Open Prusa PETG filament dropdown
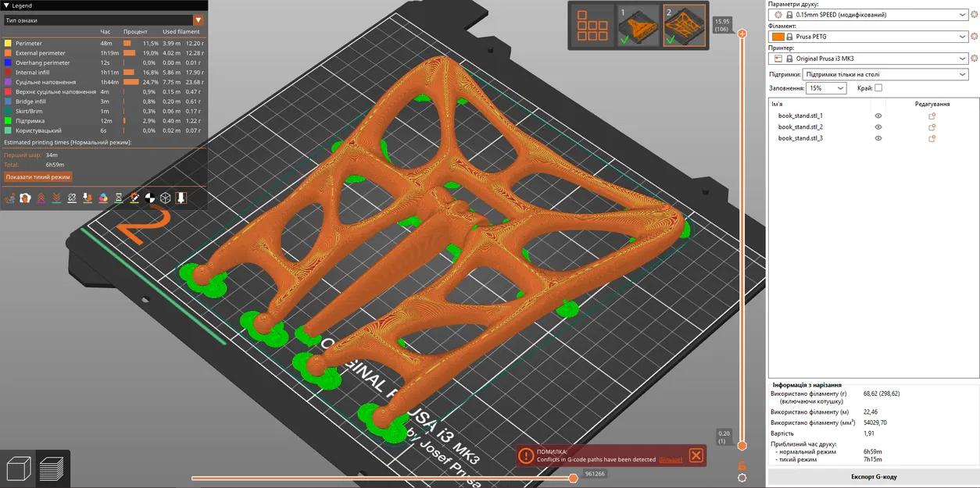Image resolution: width=980 pixels, height=488 pixels. click(x=869, y=36)
